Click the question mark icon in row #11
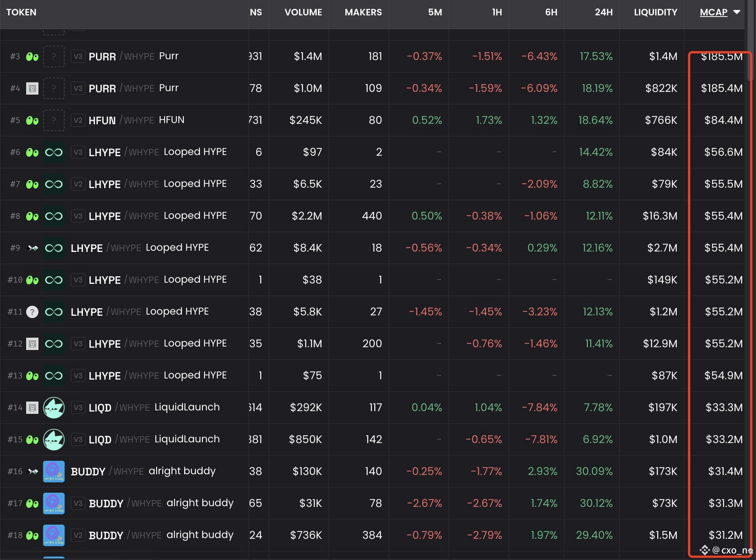Screen dimensions: 756x560 pos(32,312)
